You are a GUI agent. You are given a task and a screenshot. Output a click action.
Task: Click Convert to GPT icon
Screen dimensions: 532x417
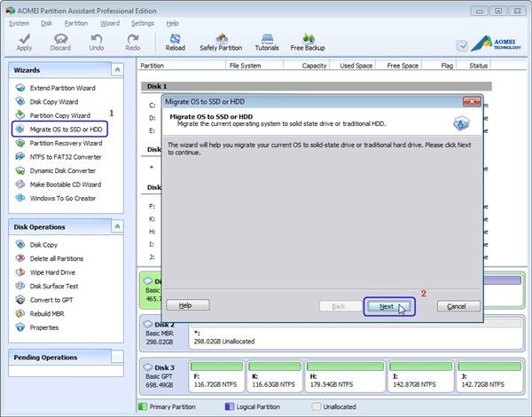pos(20,300)
